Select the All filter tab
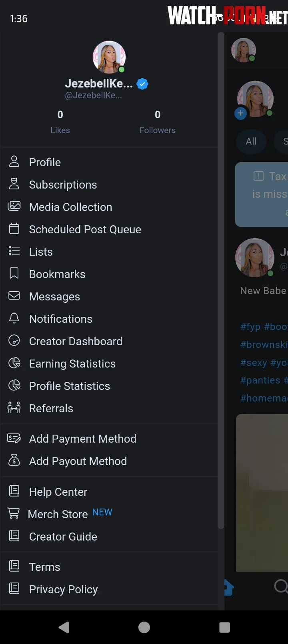 coord(251,141)
